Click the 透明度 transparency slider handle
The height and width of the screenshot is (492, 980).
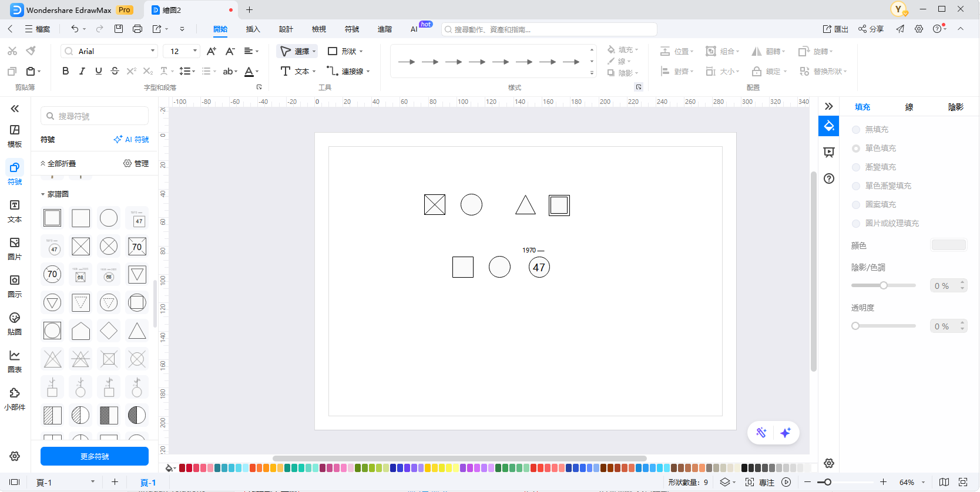(x=855, y=326)
